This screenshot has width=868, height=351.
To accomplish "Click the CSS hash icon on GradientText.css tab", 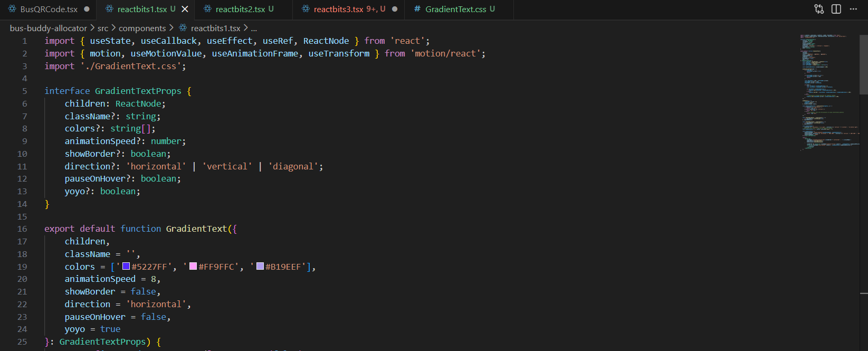I will click(x=417, y=9).
